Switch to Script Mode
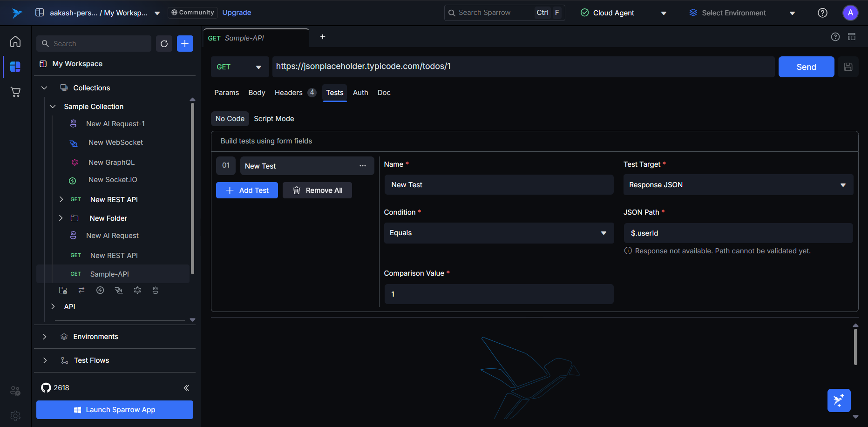Viewport: 868px width, 427px height. pos(274,119)
